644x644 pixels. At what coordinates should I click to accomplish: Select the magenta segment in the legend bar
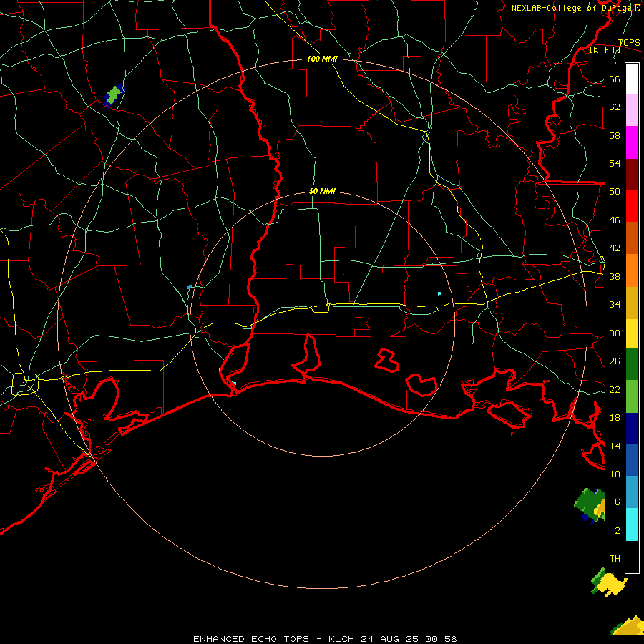tap(632, 142)
